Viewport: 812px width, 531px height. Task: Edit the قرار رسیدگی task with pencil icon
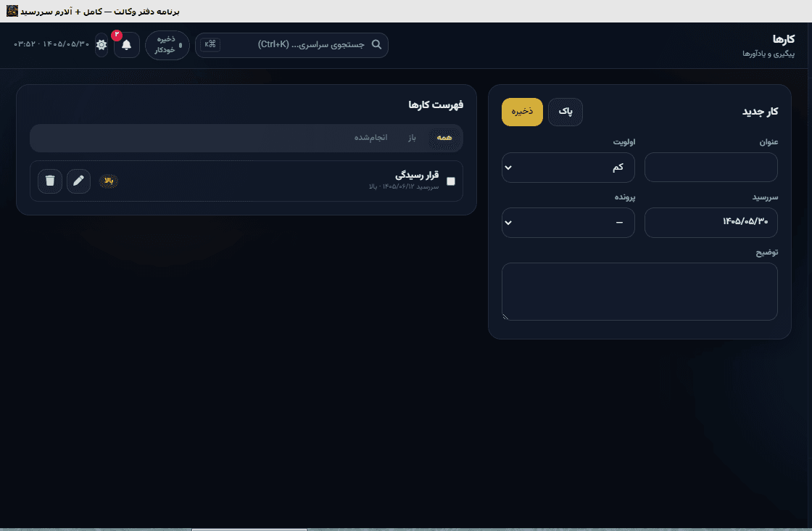pos(79,181)
